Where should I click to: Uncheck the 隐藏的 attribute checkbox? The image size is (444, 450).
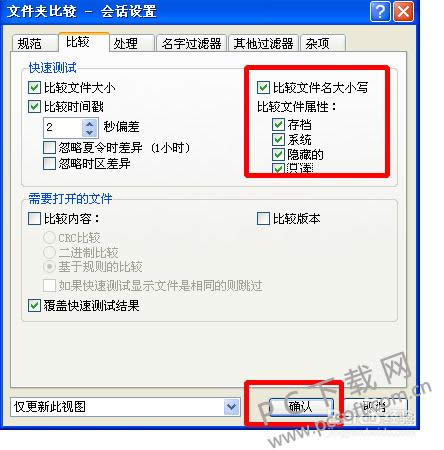[x=278, y=154]
